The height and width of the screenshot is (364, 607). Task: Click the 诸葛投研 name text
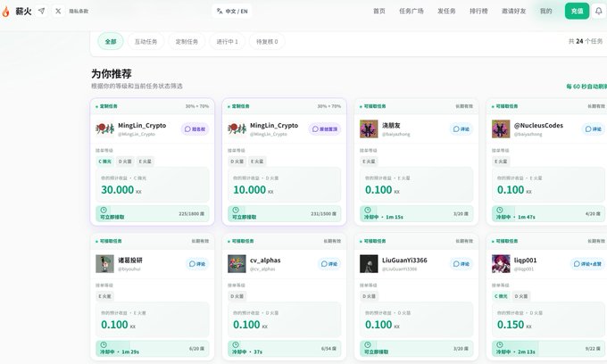click(130, 261)
